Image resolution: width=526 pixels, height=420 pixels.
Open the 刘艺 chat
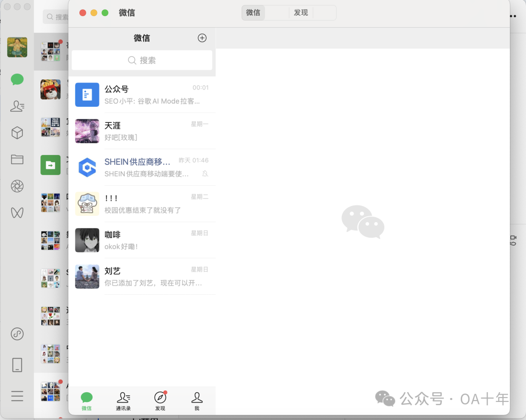[x=142, y=276]
